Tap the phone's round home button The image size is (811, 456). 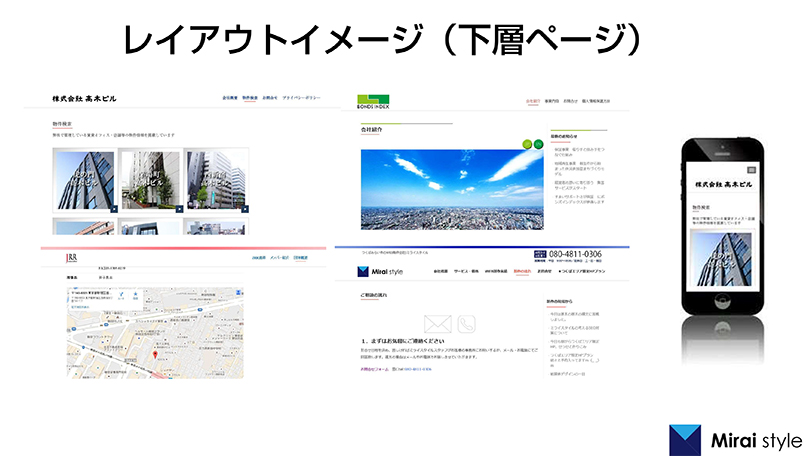pyautogui.click(x=723, y=300)
